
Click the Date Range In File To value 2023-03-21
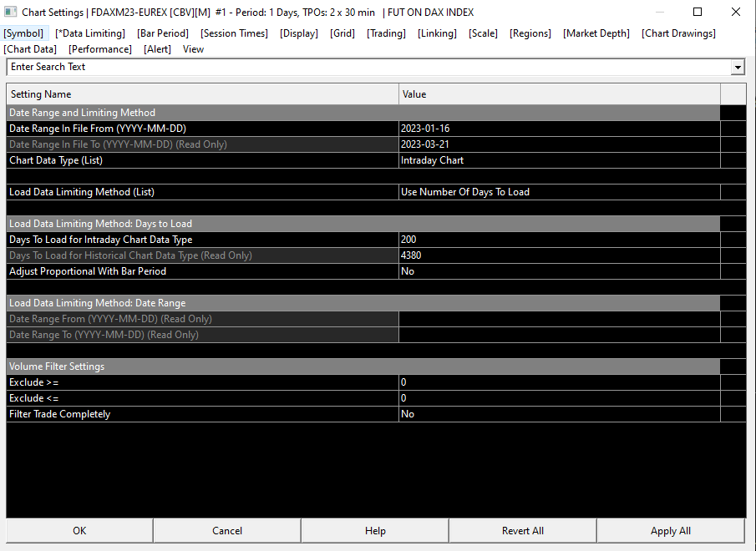click(560, 144)
